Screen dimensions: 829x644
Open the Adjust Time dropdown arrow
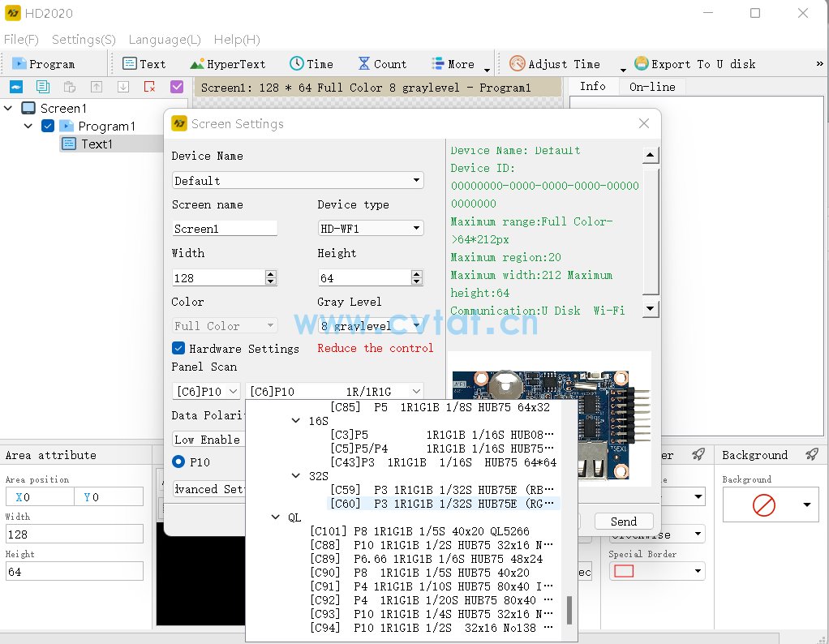(x=623, y=70)
